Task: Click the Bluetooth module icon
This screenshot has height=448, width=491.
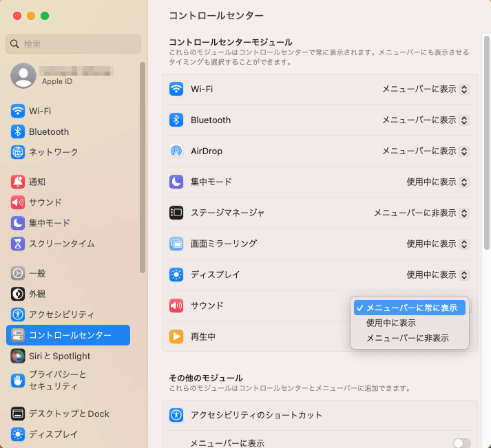Action: [176, 120]
